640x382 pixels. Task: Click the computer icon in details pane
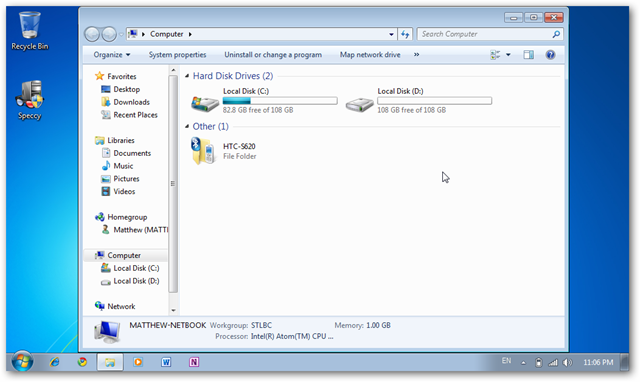(107, 332)
